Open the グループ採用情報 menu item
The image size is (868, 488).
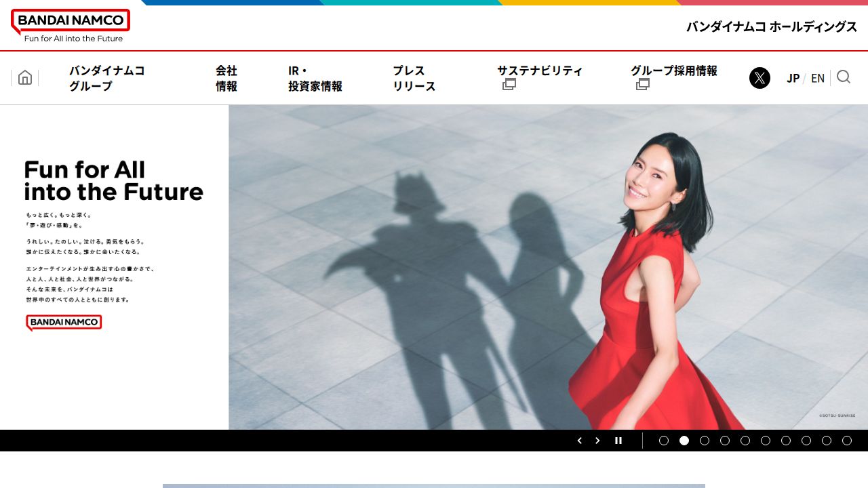(674, 70)
